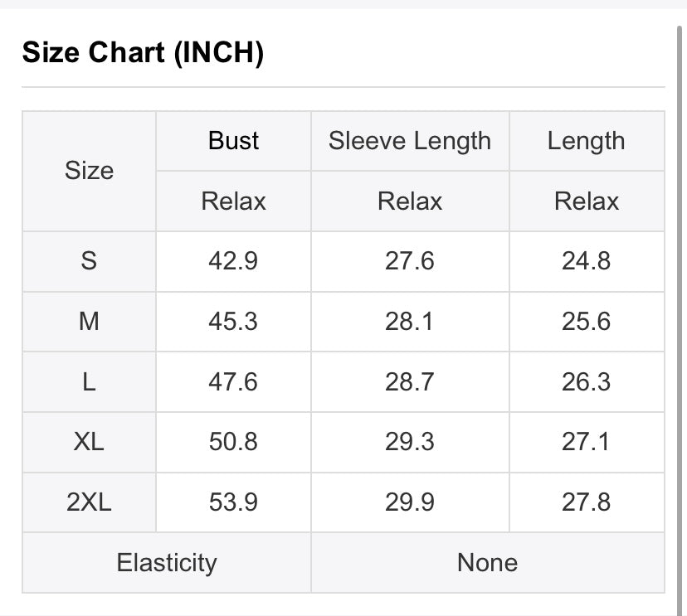The image size is (687, 616).
Task: Select the XL size row label
Action: [x=90, y=442]
